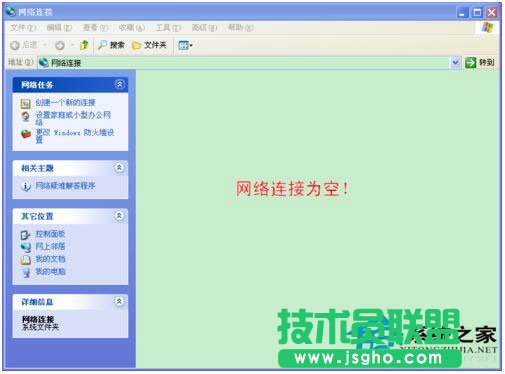Collapse the 相关主题 panel chevron

[x=119, y=168]
